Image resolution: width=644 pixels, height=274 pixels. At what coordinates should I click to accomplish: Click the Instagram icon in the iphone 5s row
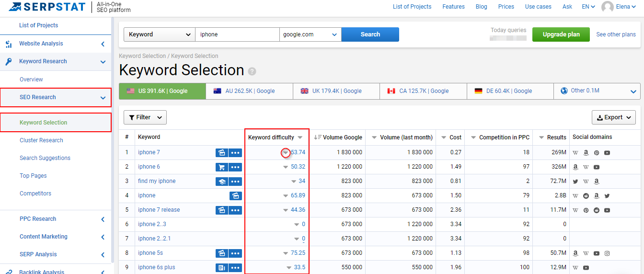tap(607, 253)
